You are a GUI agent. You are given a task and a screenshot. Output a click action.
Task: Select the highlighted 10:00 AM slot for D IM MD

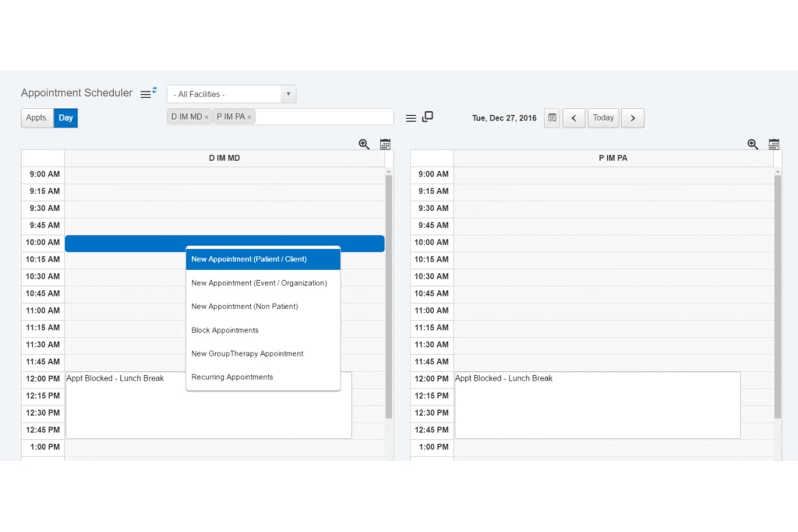click(224, 244)
